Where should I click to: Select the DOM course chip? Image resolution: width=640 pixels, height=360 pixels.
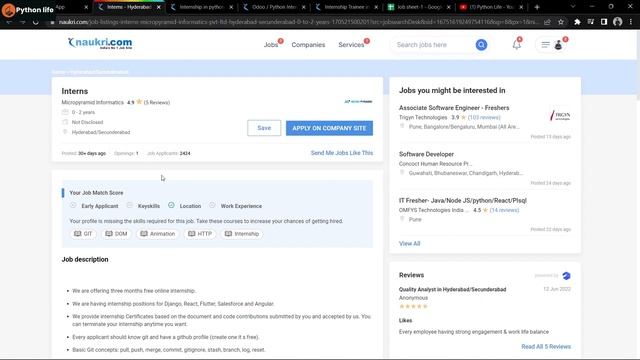[x=117, y=234]
